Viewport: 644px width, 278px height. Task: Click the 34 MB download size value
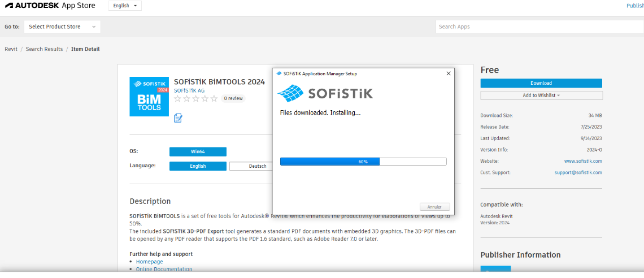tap(595, 115)
